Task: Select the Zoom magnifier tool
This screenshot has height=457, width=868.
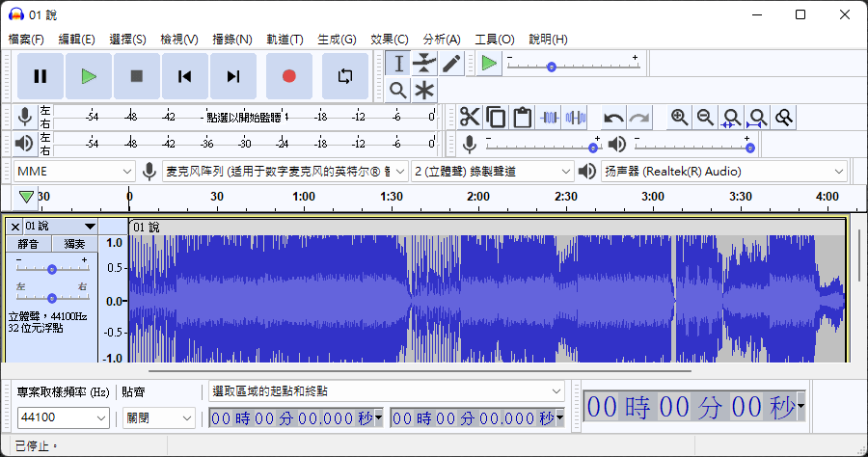Action: [398, 90]
